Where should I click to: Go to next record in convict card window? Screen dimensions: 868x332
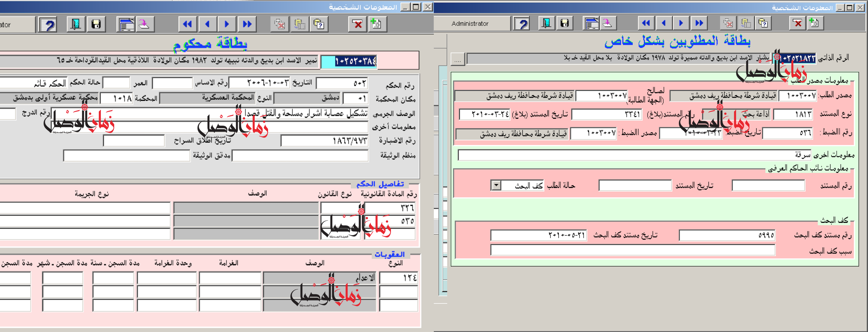pos(227,24)
